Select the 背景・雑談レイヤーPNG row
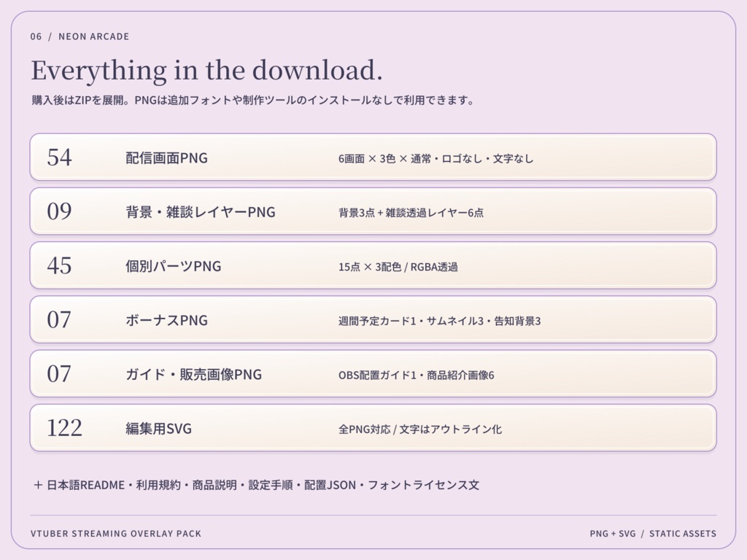This screenshot has height=560, width=747. 373,211
